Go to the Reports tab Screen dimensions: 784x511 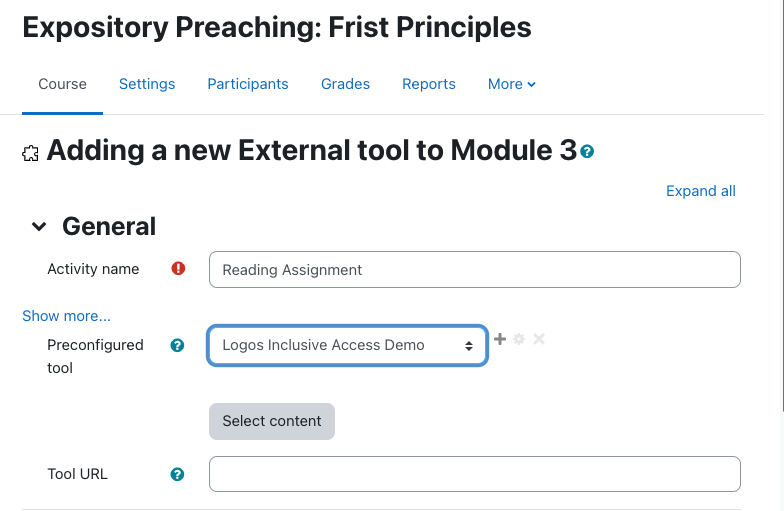pos(429,84)
